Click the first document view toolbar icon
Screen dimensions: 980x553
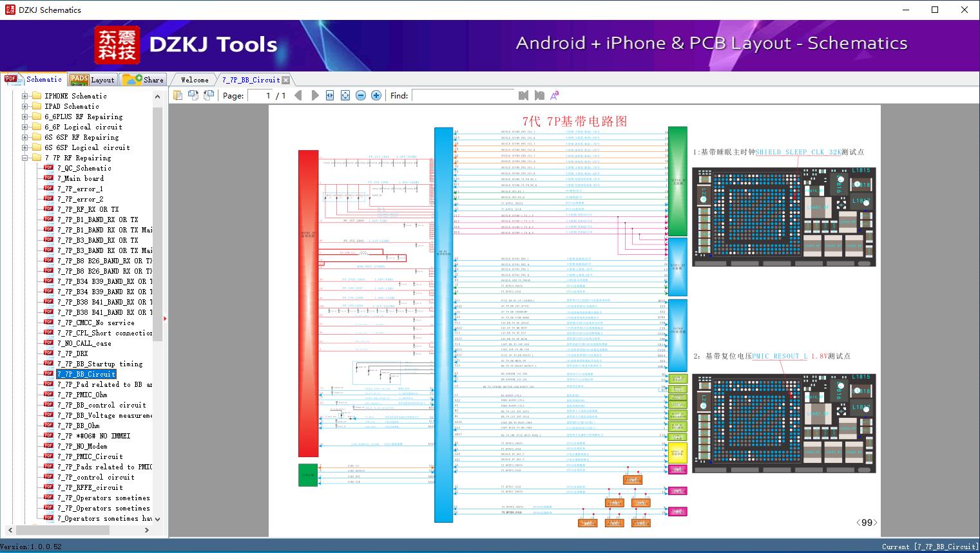click(x=178, y=95)
